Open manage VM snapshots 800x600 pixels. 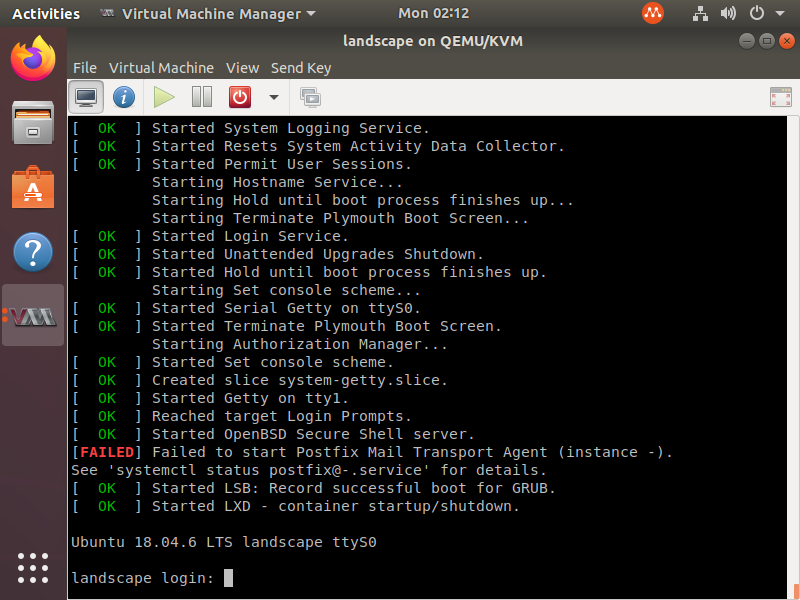[310, 97]
